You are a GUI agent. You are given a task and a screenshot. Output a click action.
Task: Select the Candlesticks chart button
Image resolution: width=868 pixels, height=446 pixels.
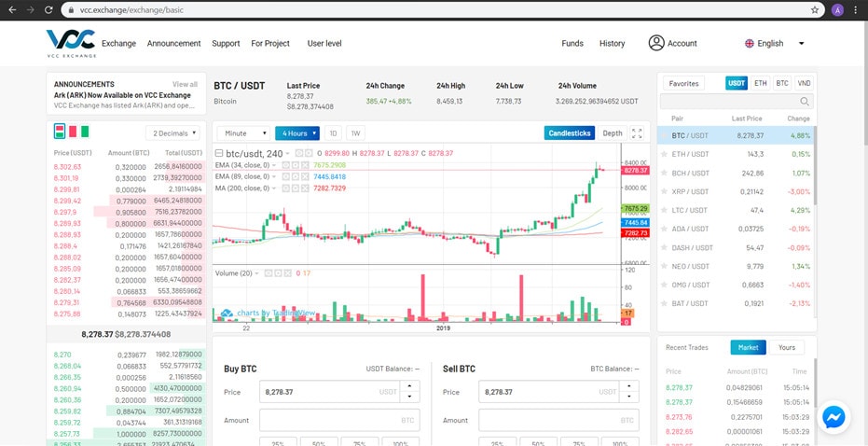pos(570,133)
